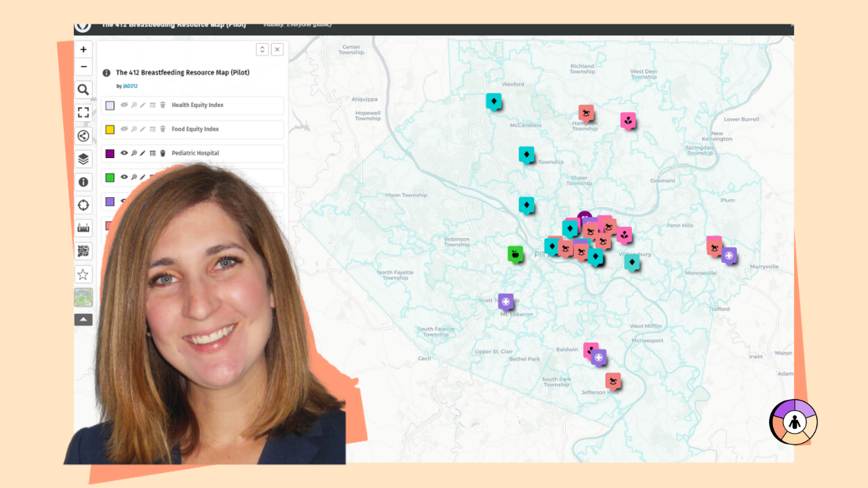
Task: Click the Bethel Park map label
Action: [524, 359]
